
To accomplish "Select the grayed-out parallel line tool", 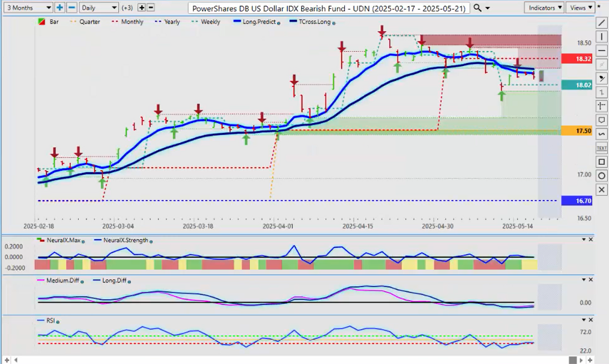I will [x=601, y=64].
